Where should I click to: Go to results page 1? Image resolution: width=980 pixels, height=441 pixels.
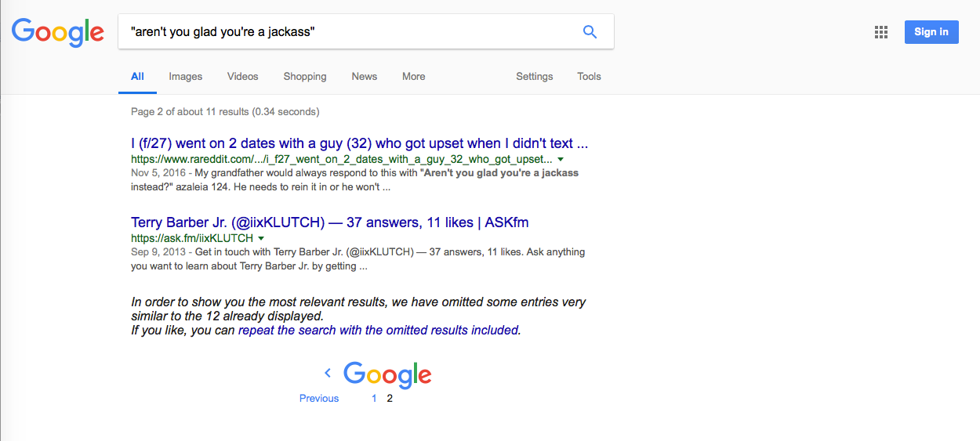[x=374, y=398]
